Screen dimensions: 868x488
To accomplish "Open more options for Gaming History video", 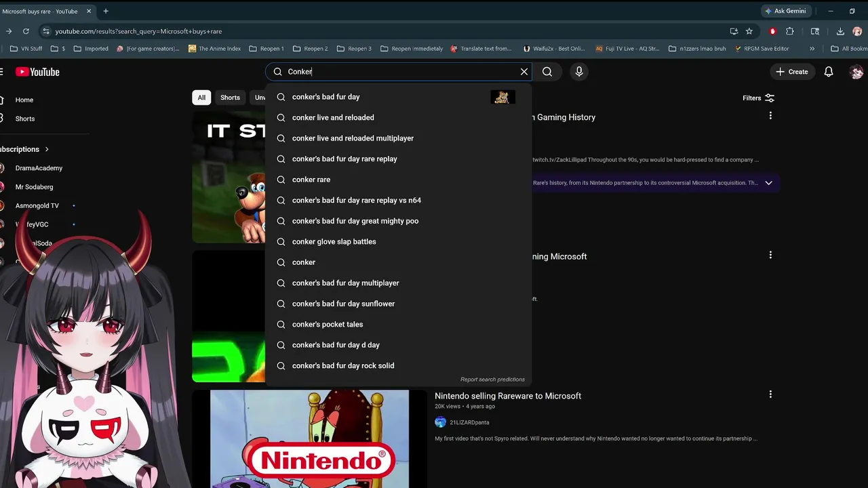I will click(770, 116).
